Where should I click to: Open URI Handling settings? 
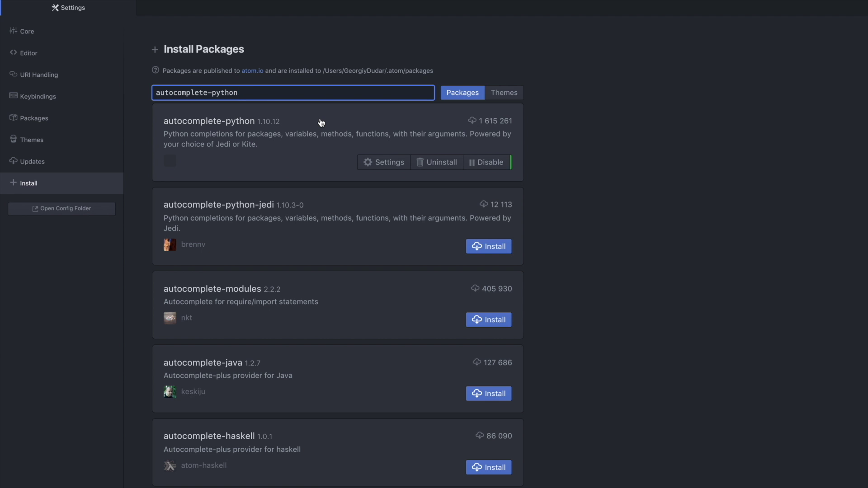[x=39, y=74]
